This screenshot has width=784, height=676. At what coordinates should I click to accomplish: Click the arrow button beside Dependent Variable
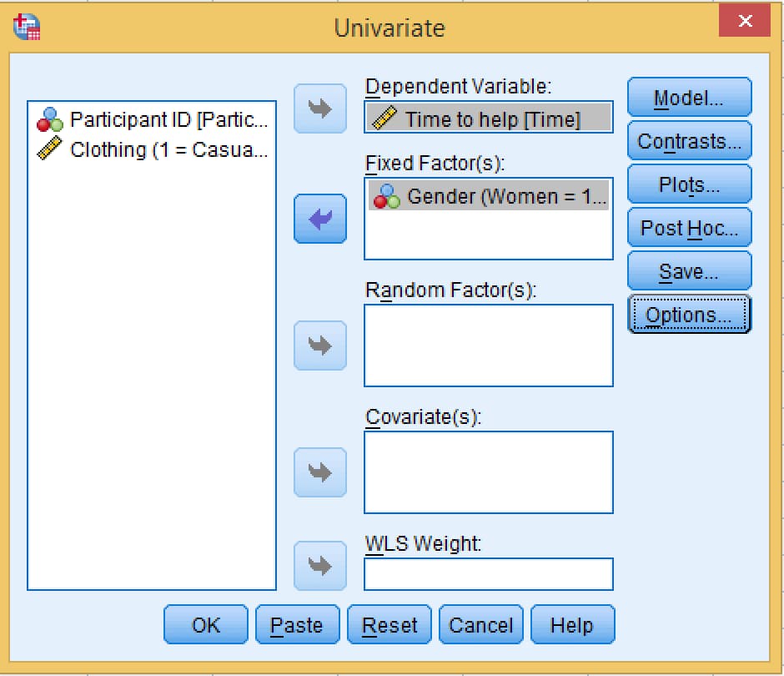(320, 108)
